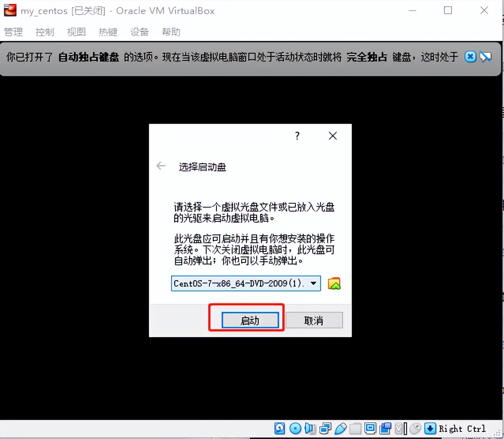504x439 pixels.
Task: Click the optical drive status icon
Action: coord(295,428)
